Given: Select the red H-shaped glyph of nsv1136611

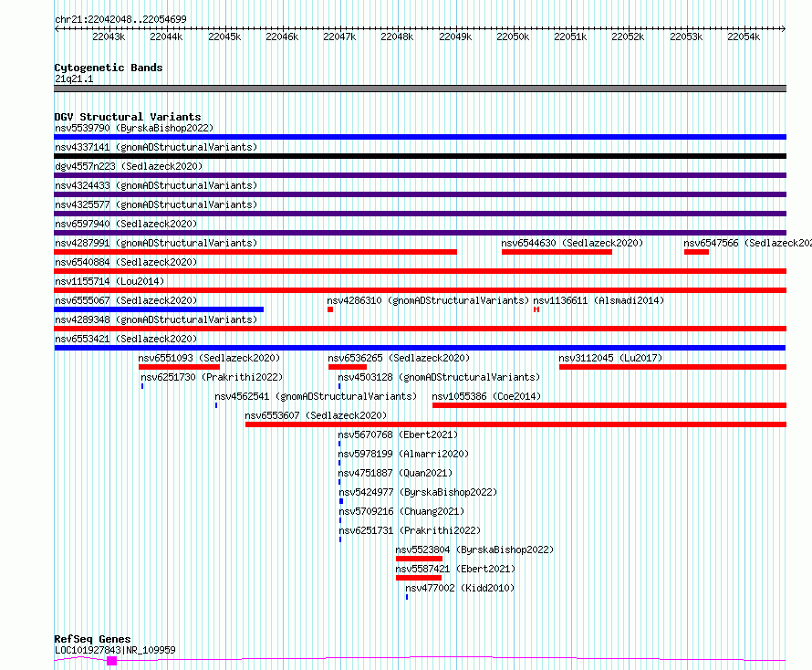Looking at the screenshot, I should point(536,309).
